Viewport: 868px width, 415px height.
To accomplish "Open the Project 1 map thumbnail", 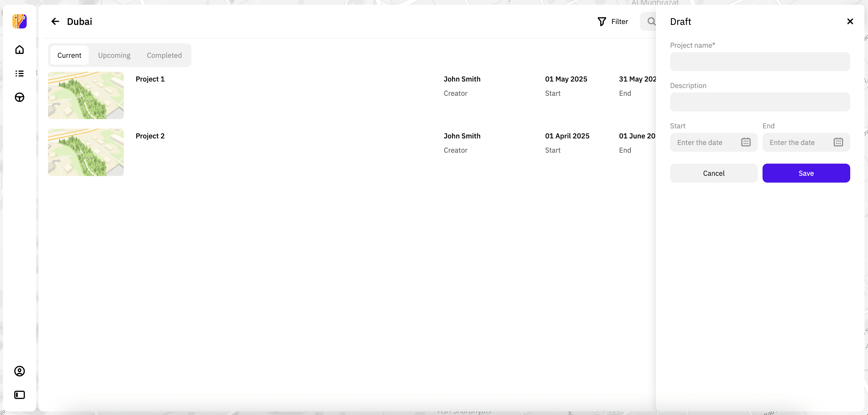I will tap(86, 95).
